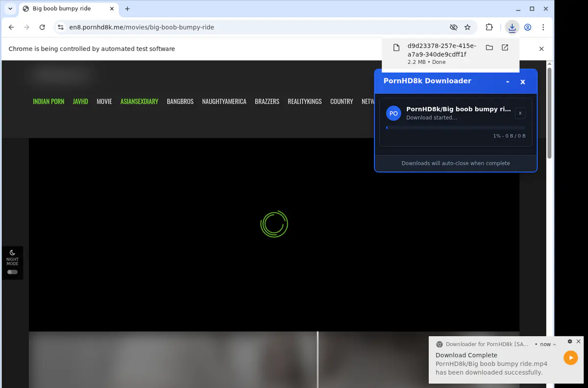Click the Chrome icon in notification header
The image size is (588, 388).
440,344
